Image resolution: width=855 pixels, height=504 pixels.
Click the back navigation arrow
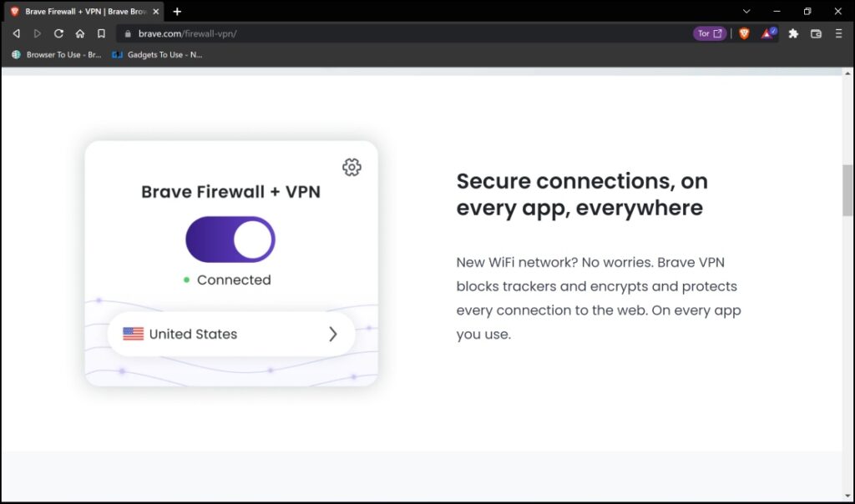point(17,33)
